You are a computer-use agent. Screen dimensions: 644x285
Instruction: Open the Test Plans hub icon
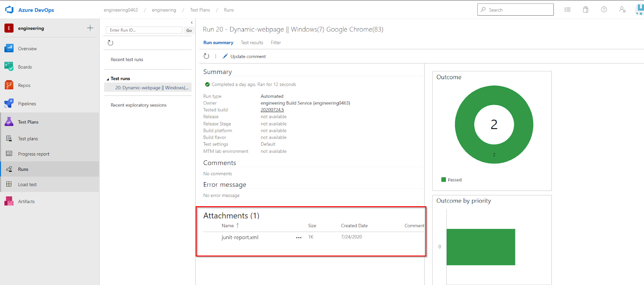[9, 122]
